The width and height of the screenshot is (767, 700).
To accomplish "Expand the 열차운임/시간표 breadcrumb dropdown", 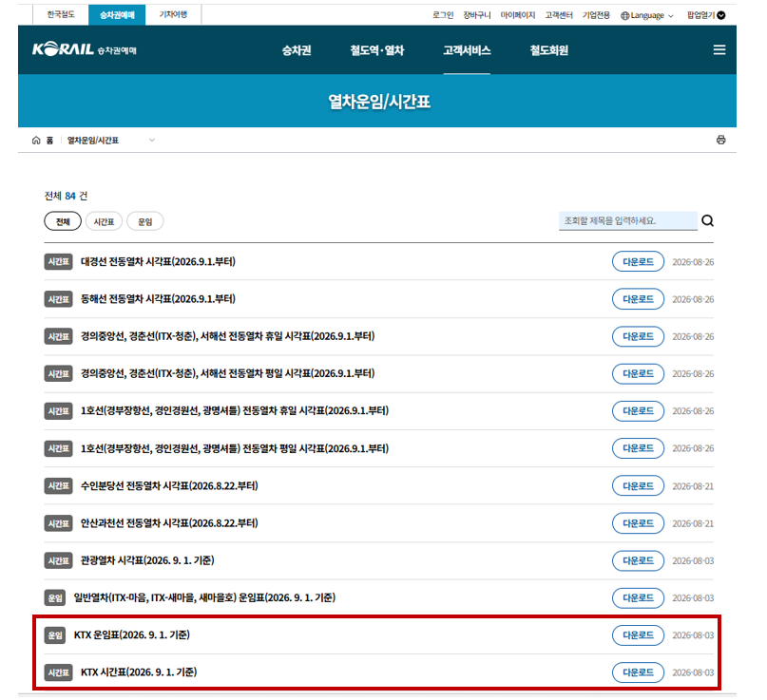I will coord(152,141).
